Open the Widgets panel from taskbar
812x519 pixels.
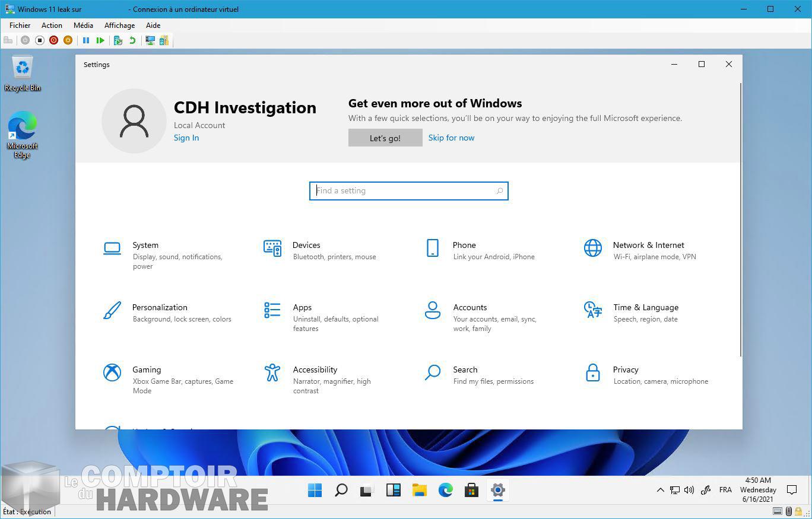point(393,490)
